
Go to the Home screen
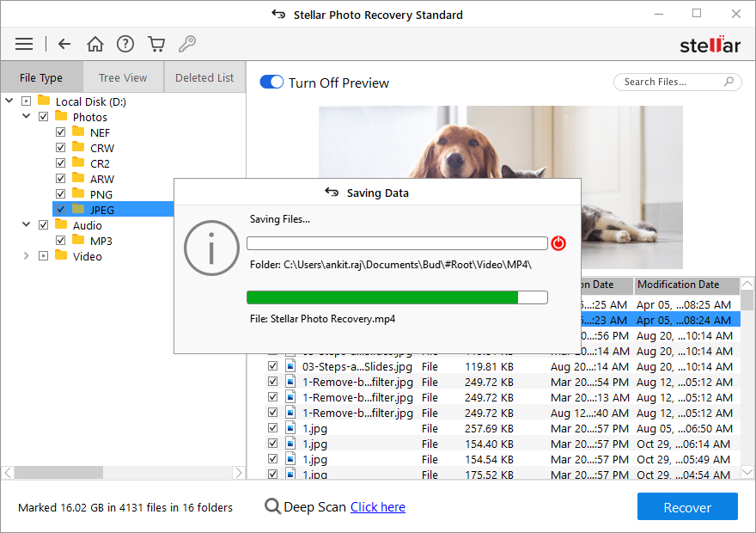tap(94, 43)
